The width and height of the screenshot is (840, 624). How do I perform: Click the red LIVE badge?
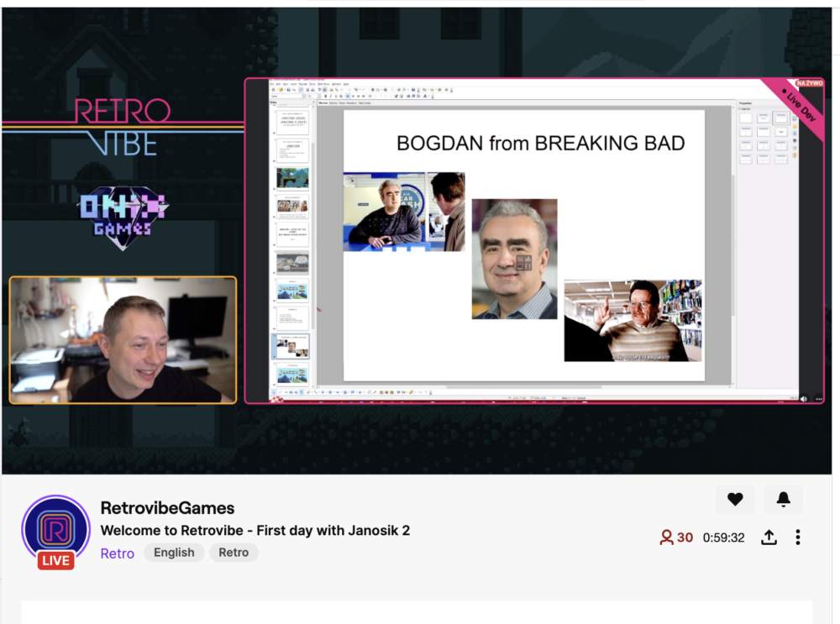(55, 560)
